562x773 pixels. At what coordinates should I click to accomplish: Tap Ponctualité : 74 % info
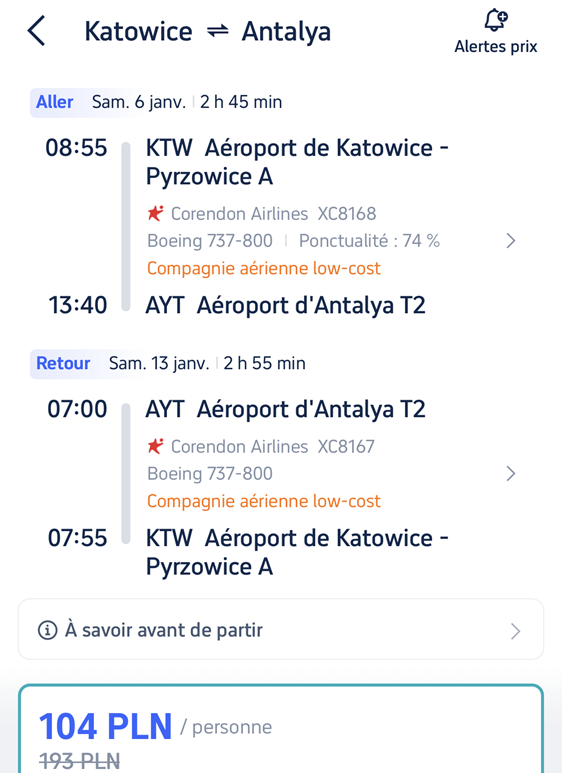click(x=369, y=241)
